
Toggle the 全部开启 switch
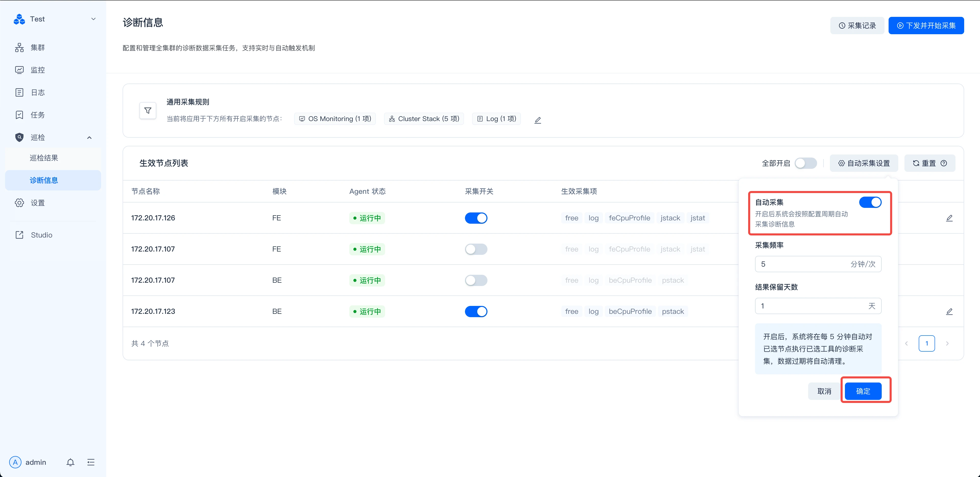pyautogui.click(x=805, y=163)
